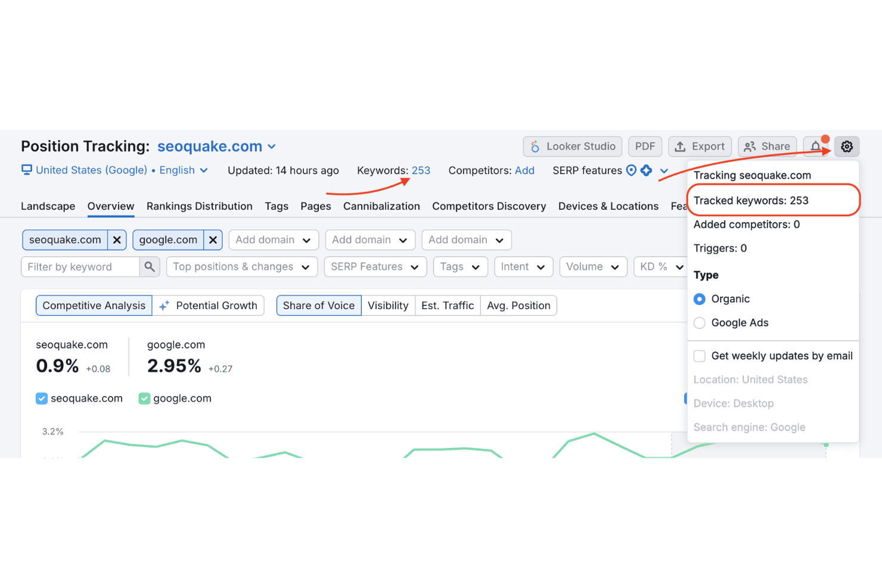Open the SERP Features filter dropdown
This screenshot has width=882, height=588.
click(x=375, y=267)
